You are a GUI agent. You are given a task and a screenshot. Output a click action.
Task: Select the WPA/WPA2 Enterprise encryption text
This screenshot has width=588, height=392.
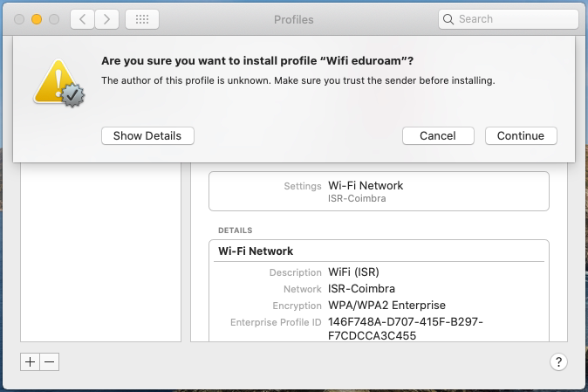(386, 306)
